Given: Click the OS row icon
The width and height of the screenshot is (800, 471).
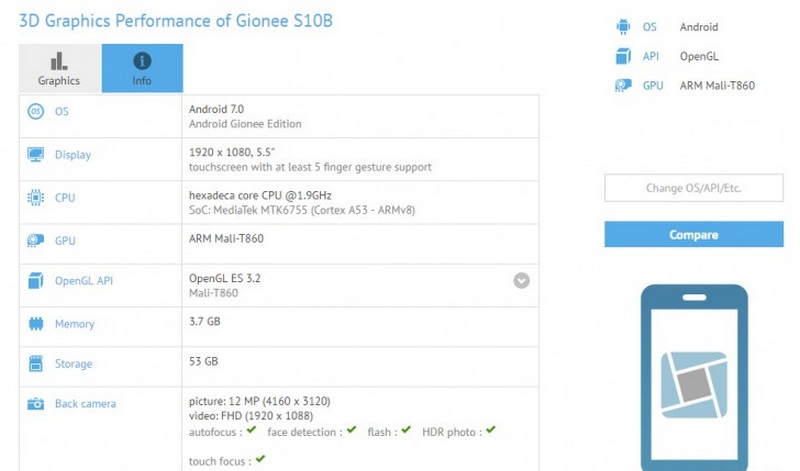Looking at the screenshot, I should (36, 112).
